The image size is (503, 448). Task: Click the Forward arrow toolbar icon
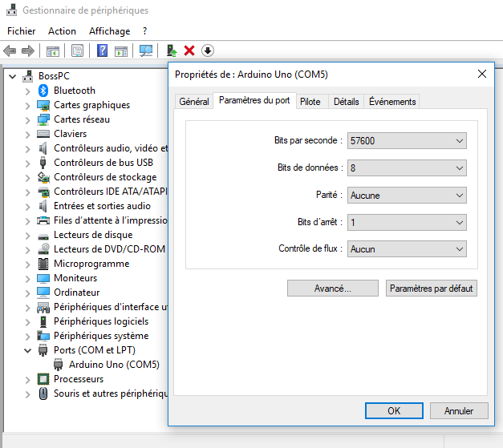[28, 50]
